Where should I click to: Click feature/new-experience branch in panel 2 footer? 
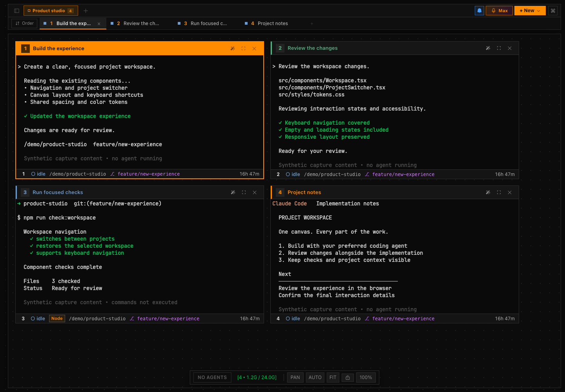pyautogui.click(x=403, y=174)
